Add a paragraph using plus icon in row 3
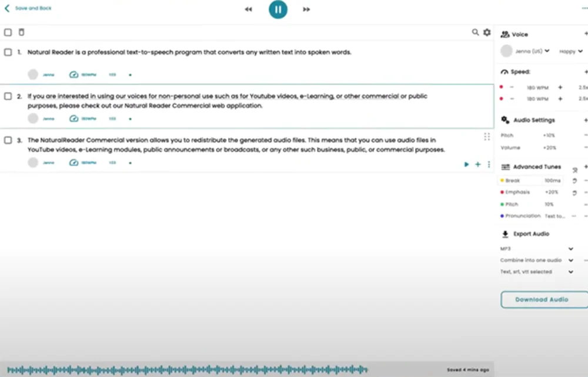The image size is (588, 377). 477,164
